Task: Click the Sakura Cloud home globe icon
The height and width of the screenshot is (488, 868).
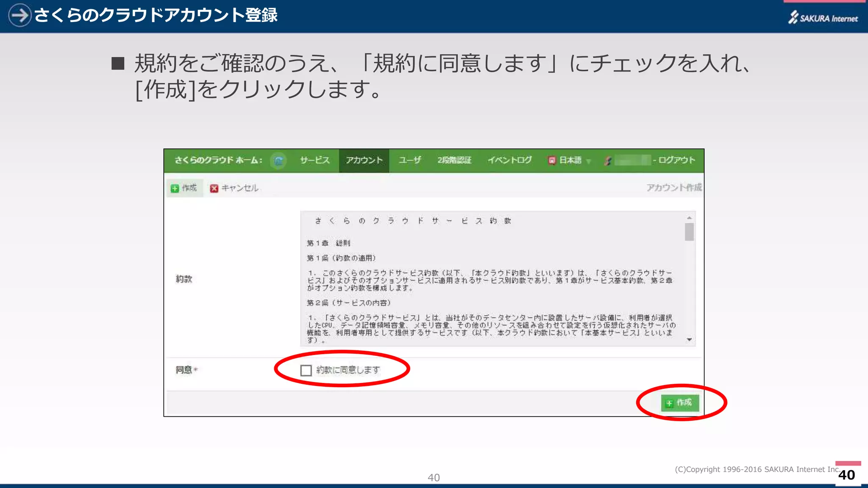Action: [278, 161]
